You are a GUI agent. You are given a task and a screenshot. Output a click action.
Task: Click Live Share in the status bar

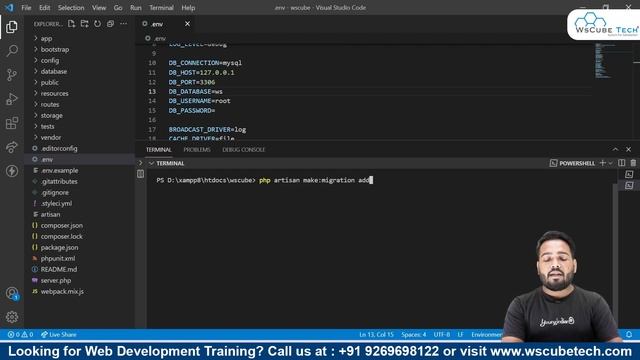(59, 334)
